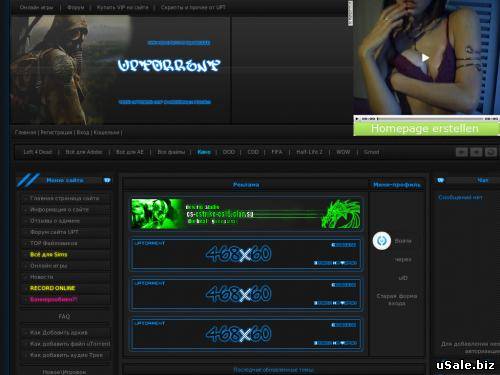
Task: Open the 'Регистрация' link
Action: coord(56,133)
